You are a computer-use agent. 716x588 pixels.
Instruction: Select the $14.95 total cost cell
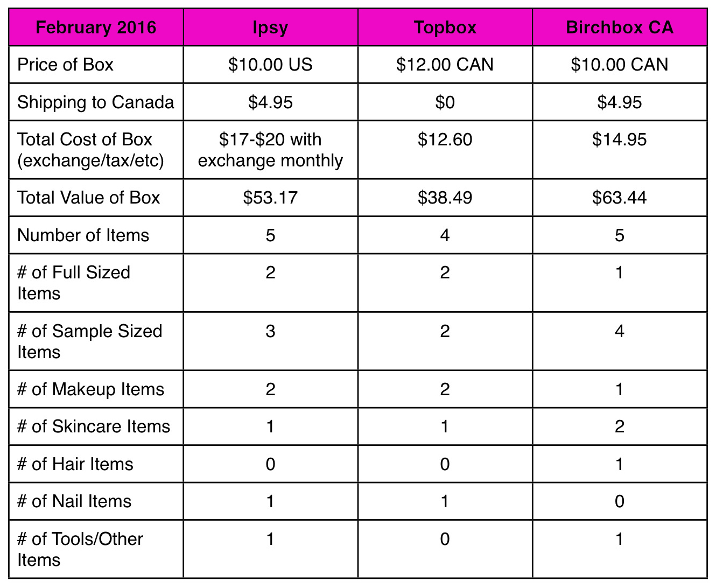coord(620,150)
